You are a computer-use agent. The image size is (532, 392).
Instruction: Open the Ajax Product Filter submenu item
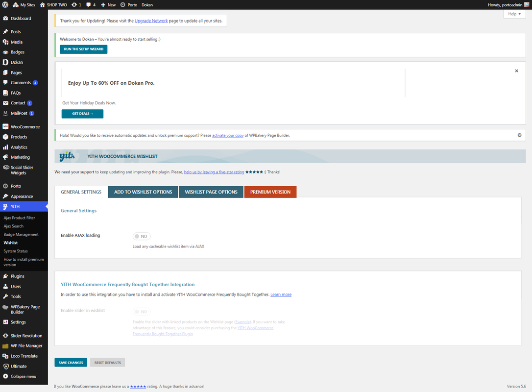point(19,218)
